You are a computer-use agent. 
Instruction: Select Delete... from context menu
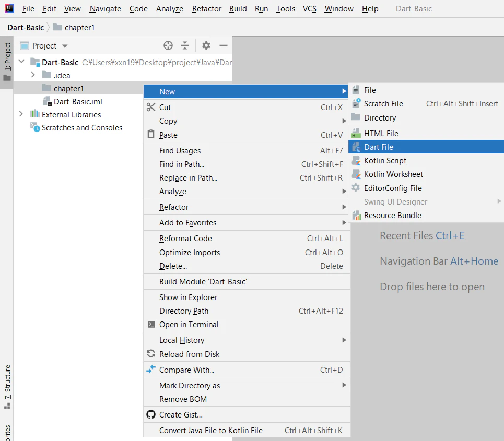point(247,266)
